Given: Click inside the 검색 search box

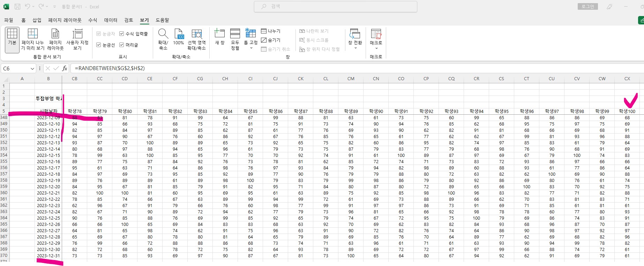Looking at the screenshot, I should (x=336, y=7).
